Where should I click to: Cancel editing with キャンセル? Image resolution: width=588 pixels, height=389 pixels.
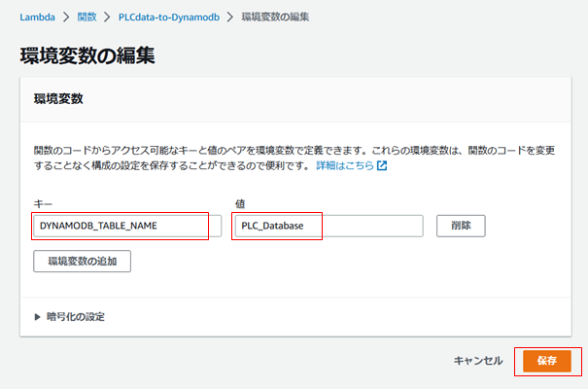(x=478, y=361)
